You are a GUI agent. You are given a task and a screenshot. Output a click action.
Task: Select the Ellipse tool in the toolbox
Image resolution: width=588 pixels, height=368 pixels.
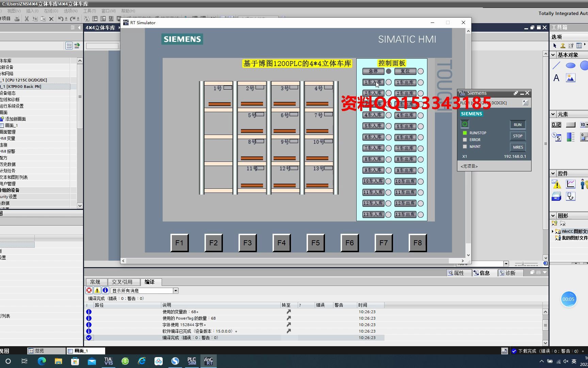point(571,65)
